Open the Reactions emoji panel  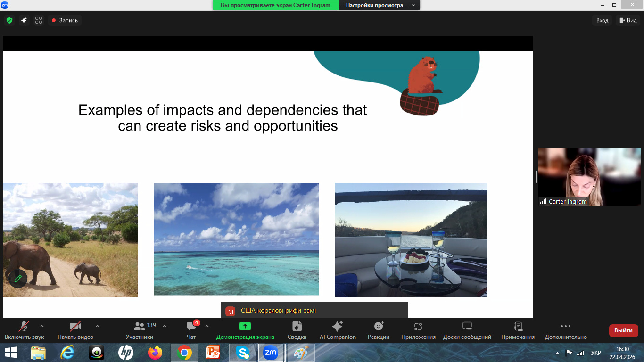[379, 329]
